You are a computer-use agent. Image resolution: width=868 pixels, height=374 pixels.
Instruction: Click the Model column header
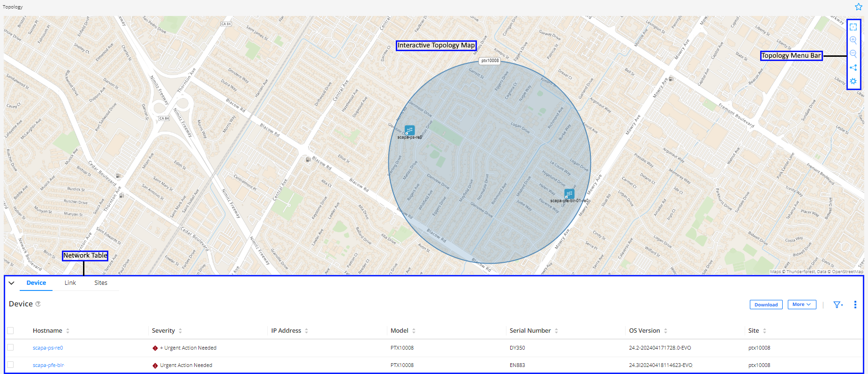(400, 331)
